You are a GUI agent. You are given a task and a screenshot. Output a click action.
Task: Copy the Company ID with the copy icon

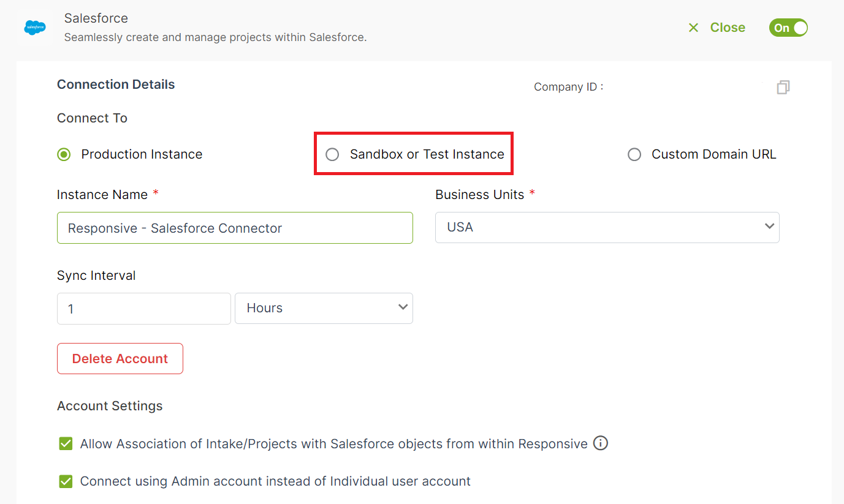[783, 88]
